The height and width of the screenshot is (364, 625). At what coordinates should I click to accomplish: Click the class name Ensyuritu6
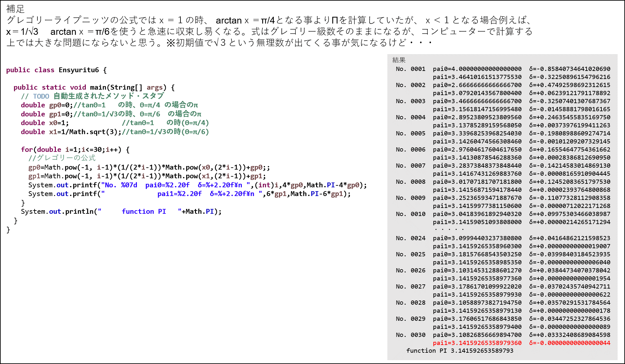(78, 70)
